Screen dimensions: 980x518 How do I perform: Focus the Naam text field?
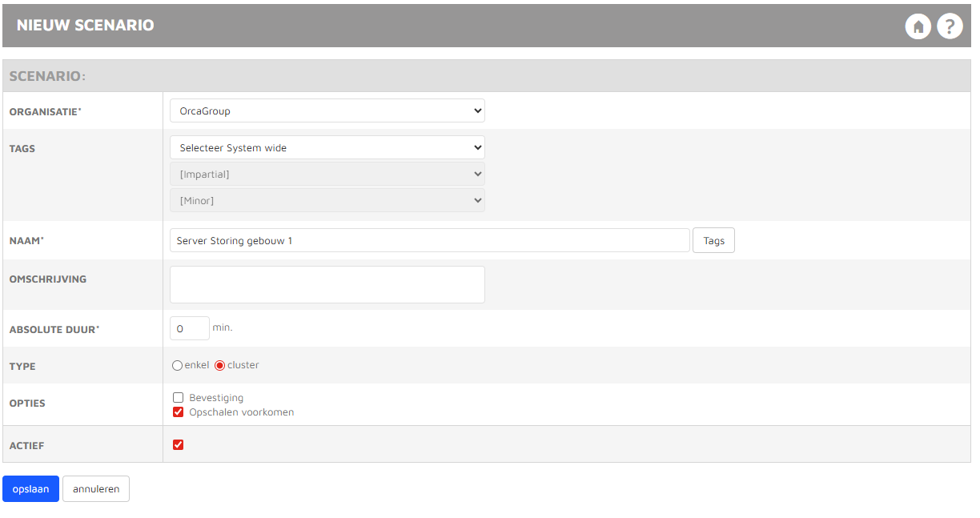pyautogui.click(x=430, y=240)
